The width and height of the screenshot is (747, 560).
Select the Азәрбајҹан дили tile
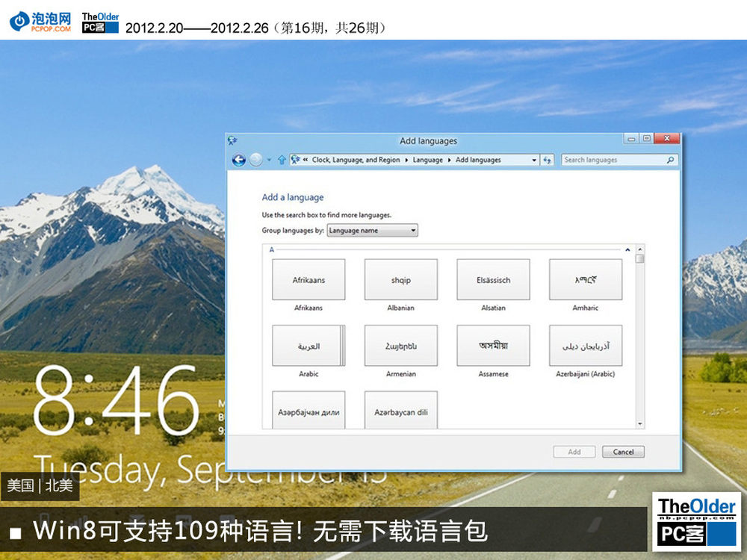(309, 410)
